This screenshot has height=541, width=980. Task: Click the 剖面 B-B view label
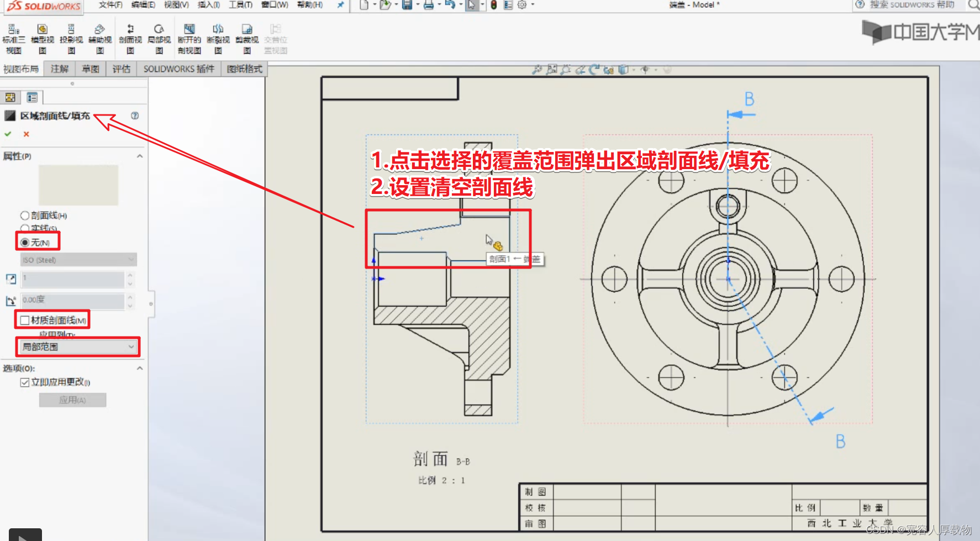[441, 459]
